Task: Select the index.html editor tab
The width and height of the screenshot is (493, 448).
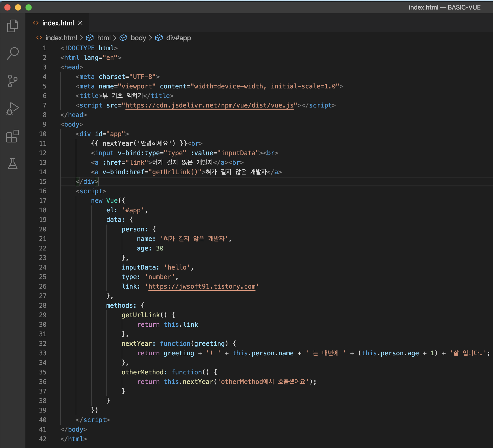Action: click(58, 23)
